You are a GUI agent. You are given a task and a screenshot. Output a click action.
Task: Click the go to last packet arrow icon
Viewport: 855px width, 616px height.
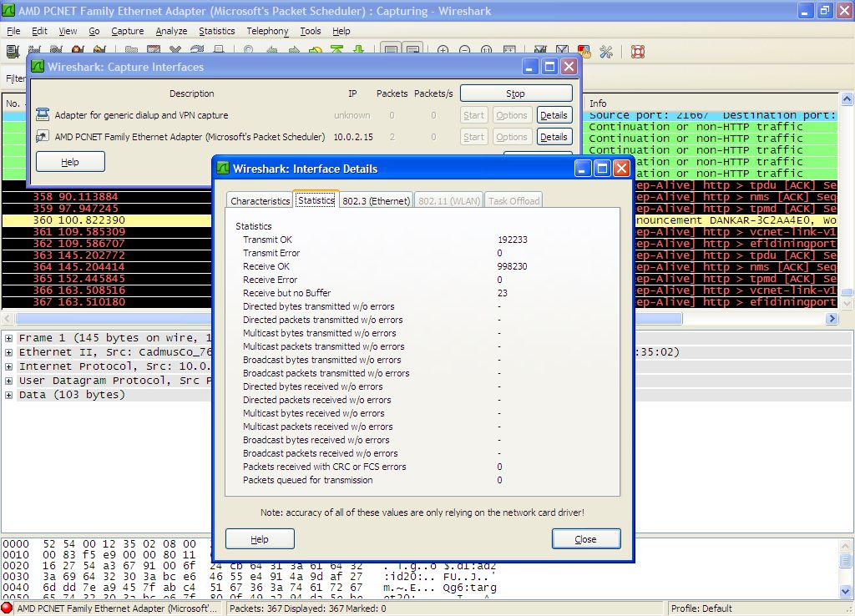click(358, 51)
